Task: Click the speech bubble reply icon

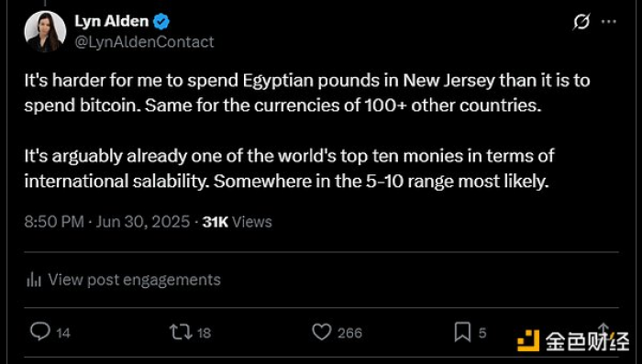Action: [40, 331]
